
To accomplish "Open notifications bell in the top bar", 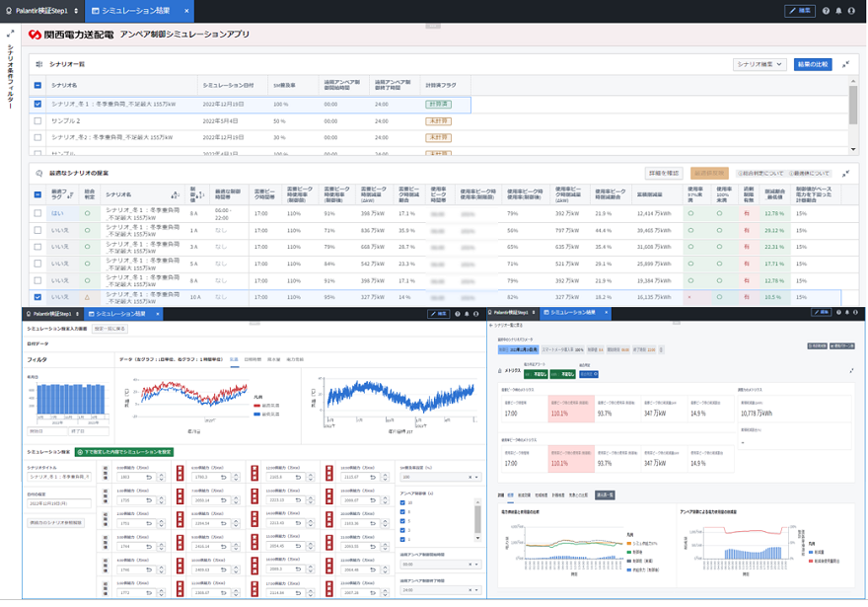I will coord(838,11).
